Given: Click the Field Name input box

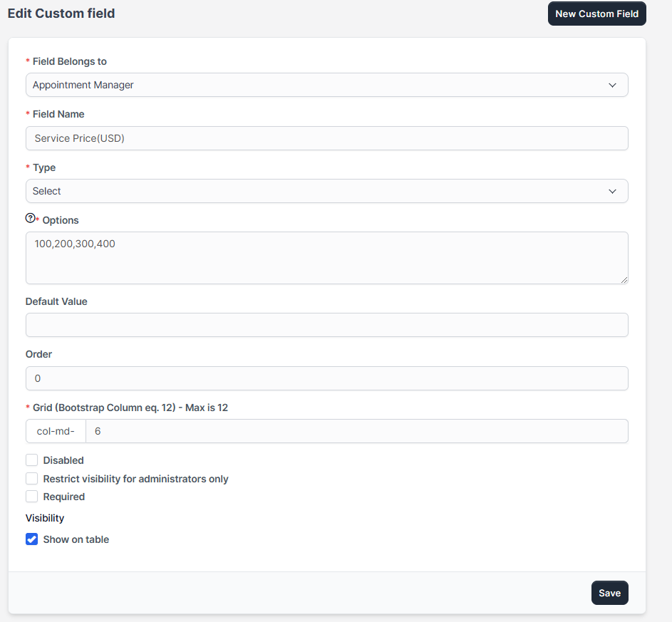Looking at the screenshot, I should coord(326,138).
